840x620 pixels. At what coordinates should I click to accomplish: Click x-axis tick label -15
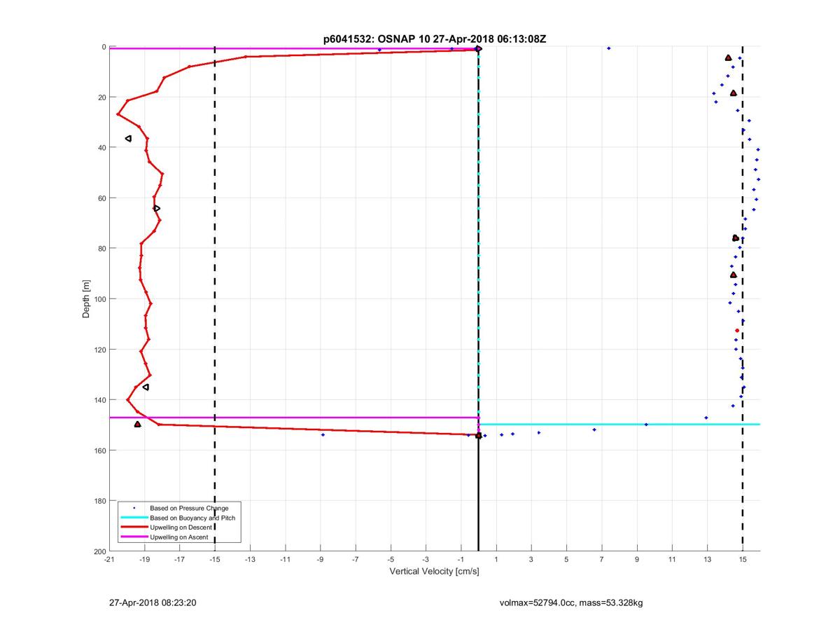(x=215, y=560)
